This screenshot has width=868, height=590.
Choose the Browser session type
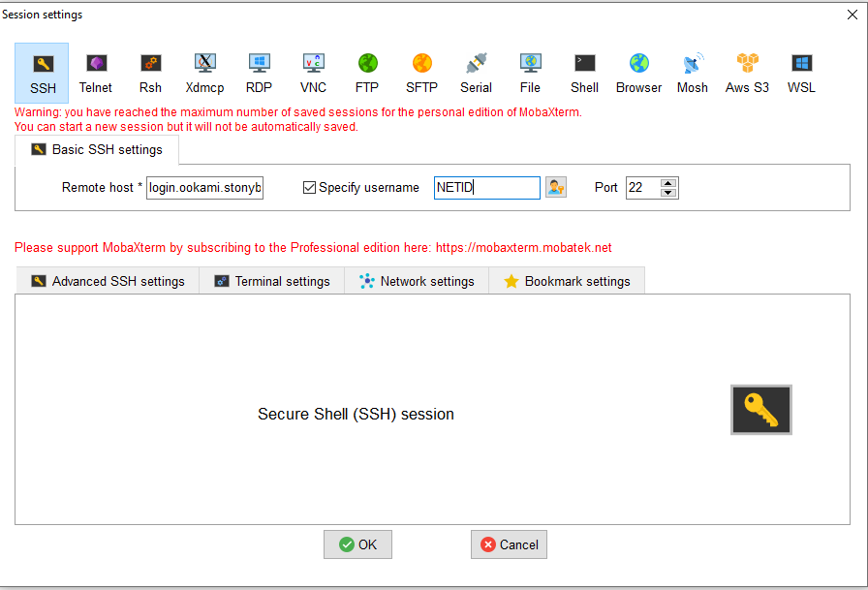click(x=638, y=73)
